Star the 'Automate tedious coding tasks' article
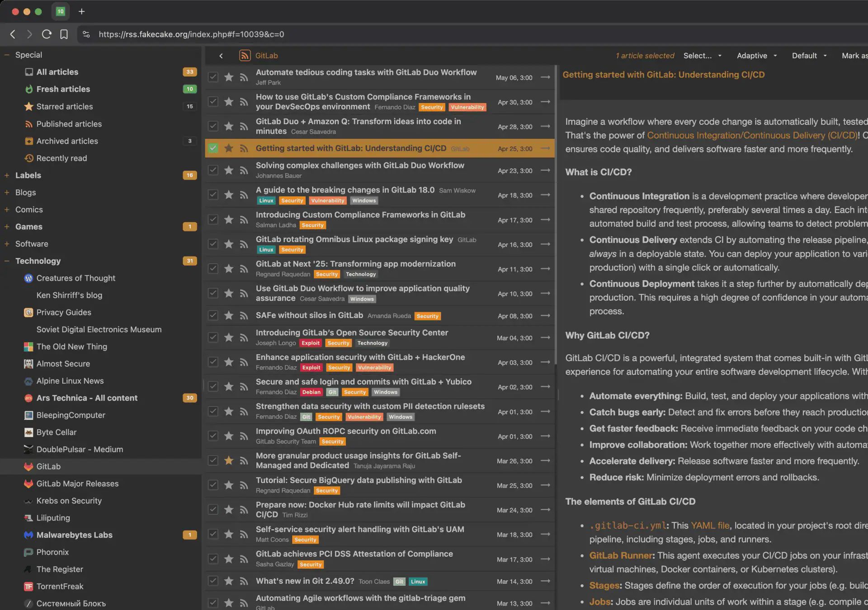 tap(229, 77)
